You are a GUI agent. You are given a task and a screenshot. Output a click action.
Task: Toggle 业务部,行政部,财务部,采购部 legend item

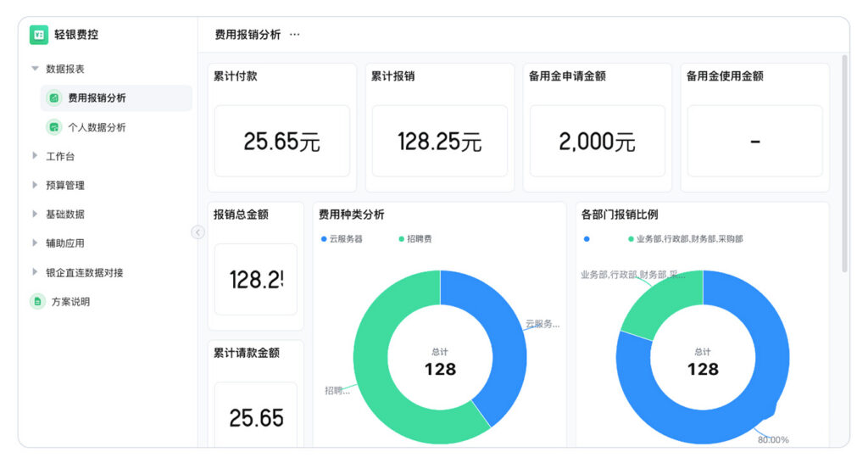(x=685, y=239)
